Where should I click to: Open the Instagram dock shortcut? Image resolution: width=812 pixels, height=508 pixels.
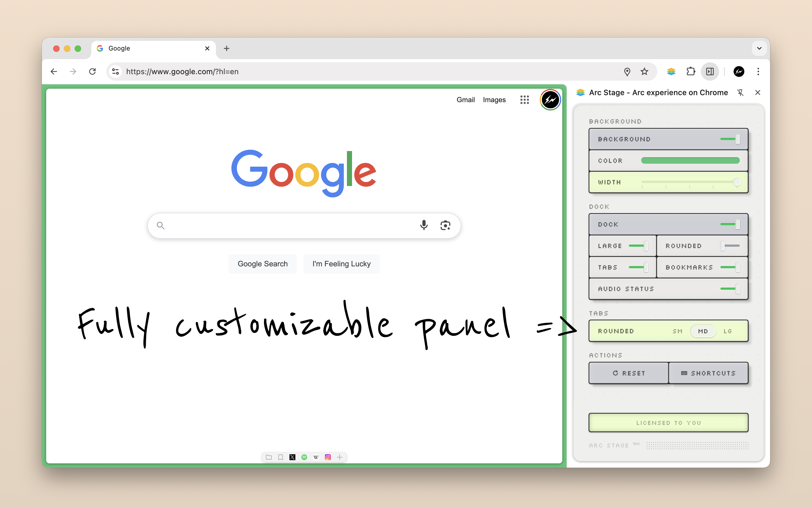(x=328, y=457)
